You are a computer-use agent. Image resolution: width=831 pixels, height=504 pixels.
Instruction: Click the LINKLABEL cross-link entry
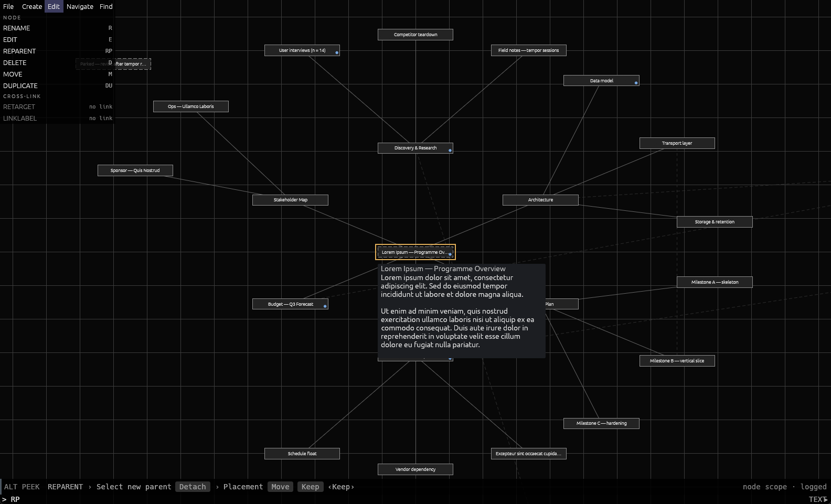point(57,118)
